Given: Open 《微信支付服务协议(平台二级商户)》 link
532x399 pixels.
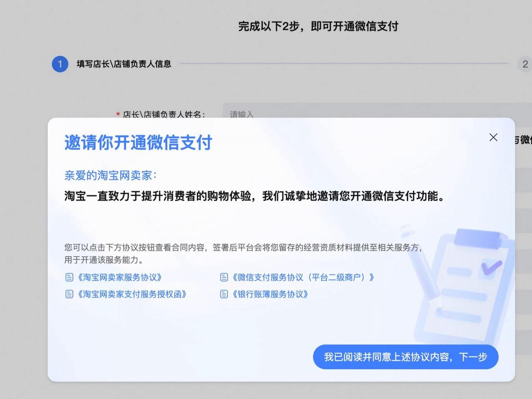Looking at the screenshot, I should coord(303,277).
